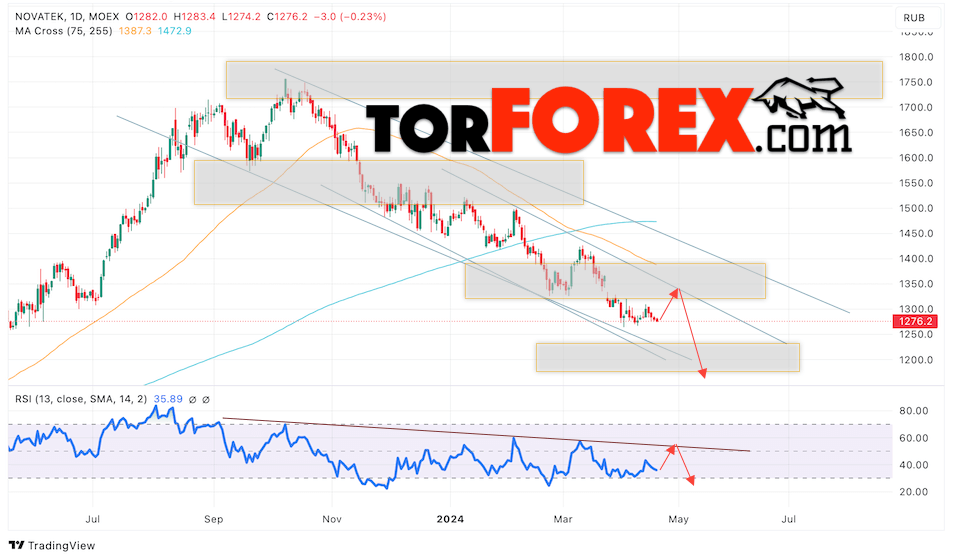Screen dimensions: 953x560
Task: Click the red current price tag 1276.2
Action: (x=915, y=321)
